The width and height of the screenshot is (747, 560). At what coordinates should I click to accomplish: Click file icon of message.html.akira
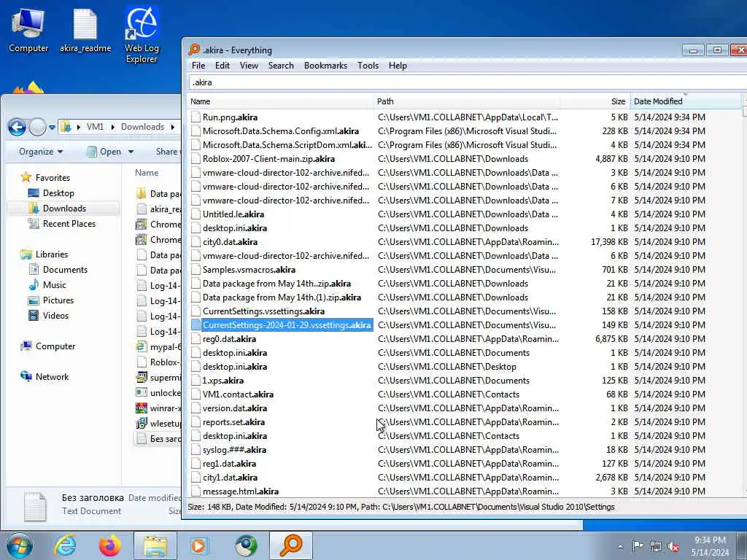pos(196,491)
